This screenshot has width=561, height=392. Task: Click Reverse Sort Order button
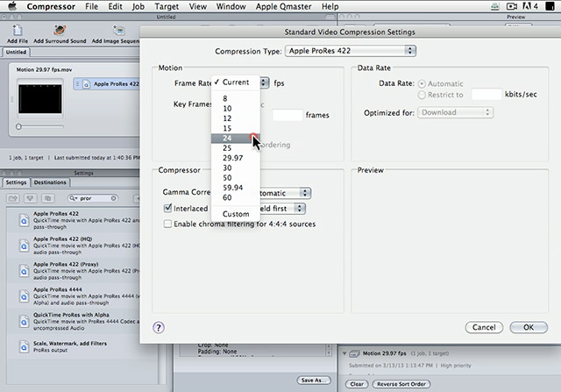pyautogui.click(x=401, y=384)
